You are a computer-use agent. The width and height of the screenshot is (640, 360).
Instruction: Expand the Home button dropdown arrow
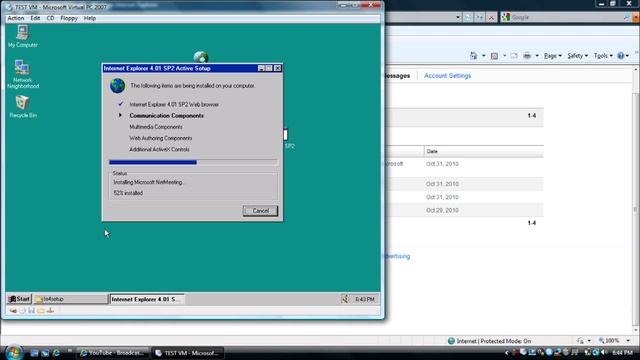pyautogui.click(x=484, y=56)
